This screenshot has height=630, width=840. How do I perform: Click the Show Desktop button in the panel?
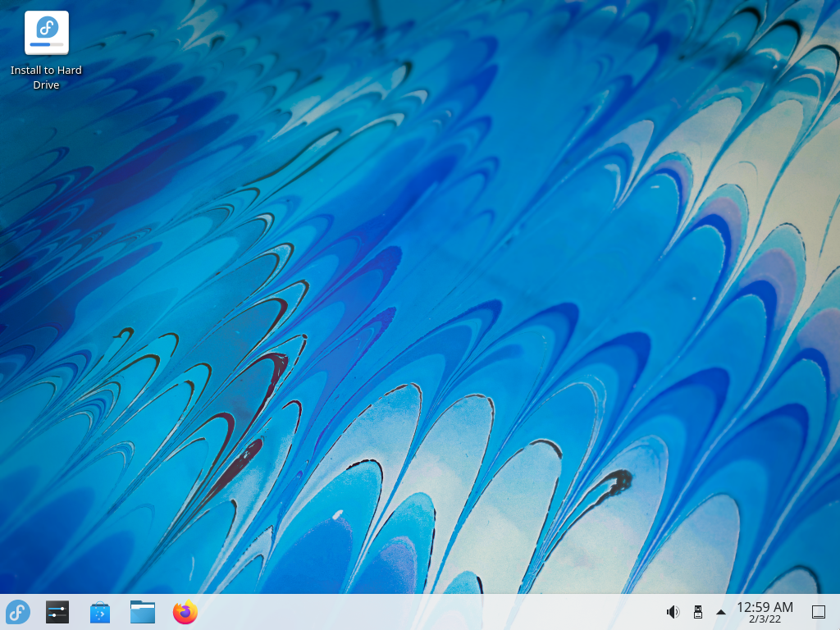[x=819, y=612]
